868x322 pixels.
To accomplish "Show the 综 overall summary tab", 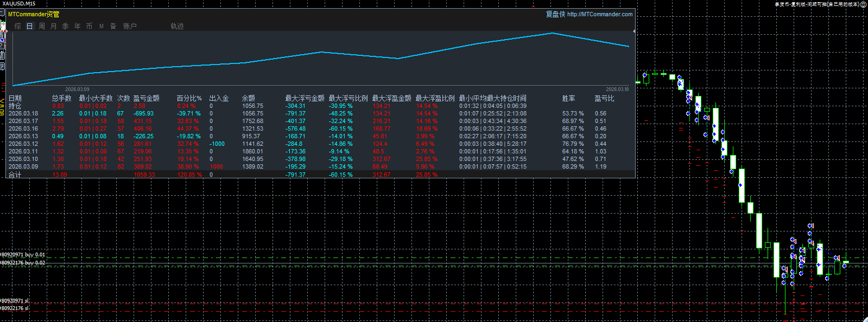I will pyautogui.click(x=18, y=26).
